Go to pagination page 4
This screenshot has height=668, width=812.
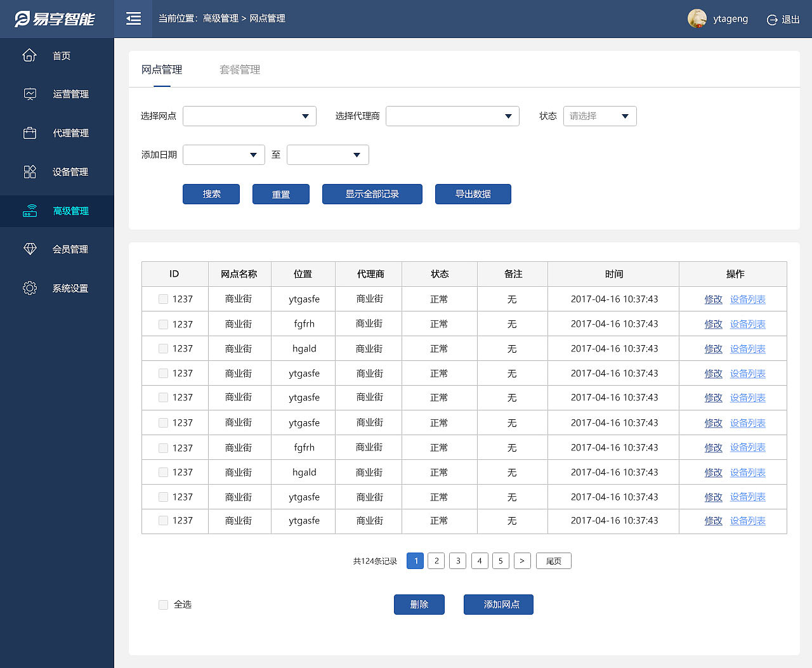tap(480, 561)
